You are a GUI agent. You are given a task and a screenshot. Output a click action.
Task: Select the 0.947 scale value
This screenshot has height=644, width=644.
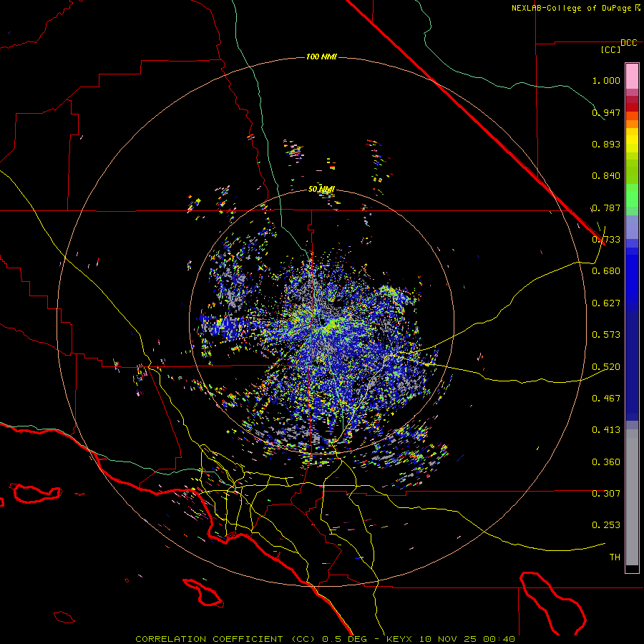[606, 112]
